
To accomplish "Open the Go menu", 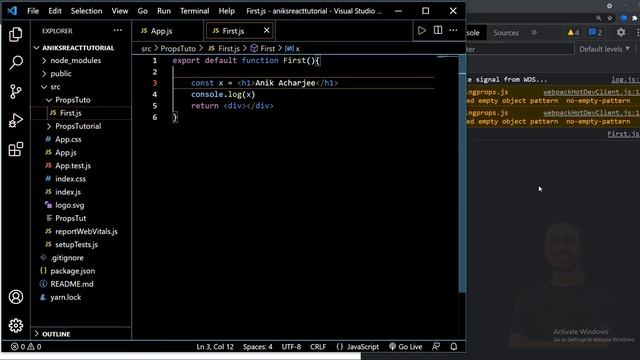I will (x=142, y=11).
